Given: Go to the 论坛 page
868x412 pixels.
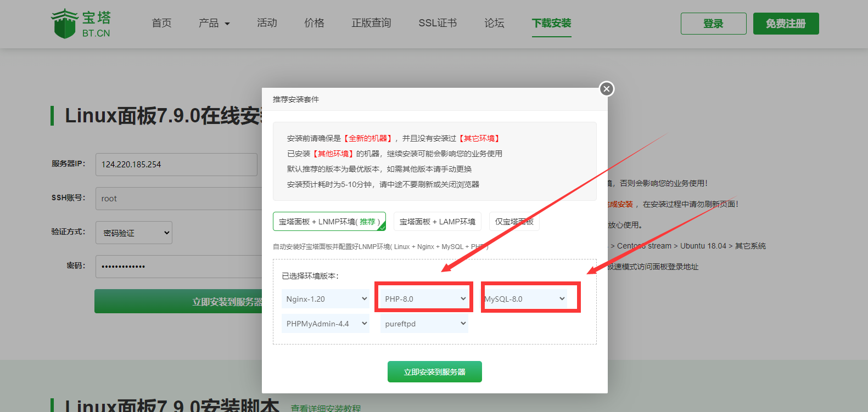Looking at the screenshot, I should (494, 23).
